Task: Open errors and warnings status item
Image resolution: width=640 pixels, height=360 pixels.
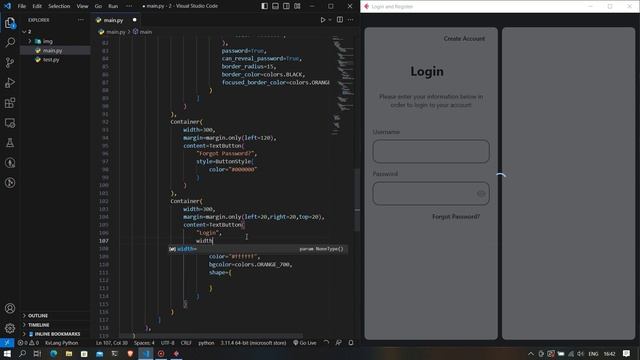Action: (28, 343)
